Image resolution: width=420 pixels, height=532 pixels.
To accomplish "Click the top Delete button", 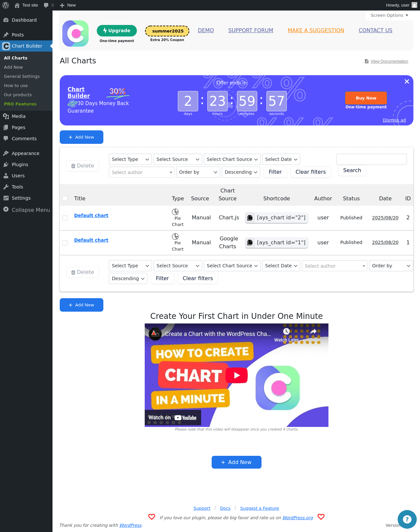I will (x=83, y=166).
